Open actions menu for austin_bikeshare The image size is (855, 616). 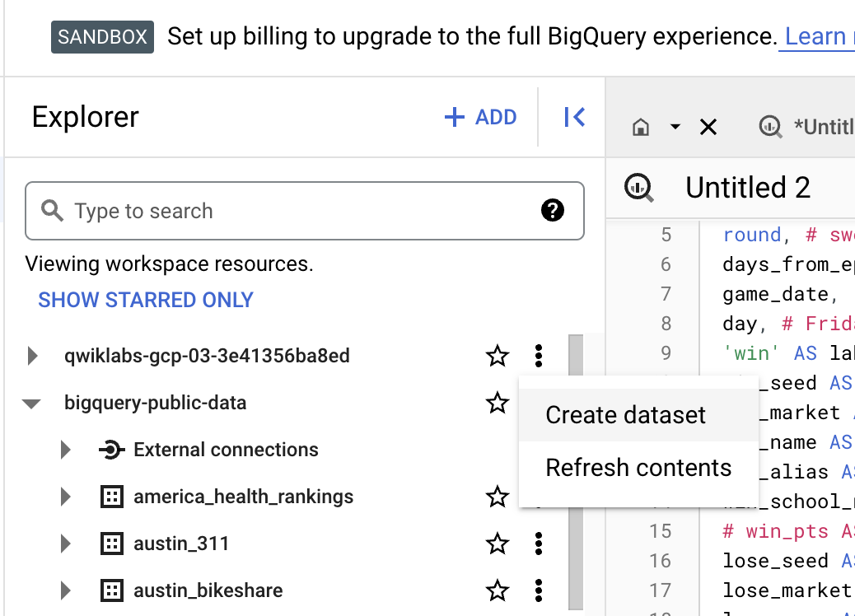(x=539, y=590)
